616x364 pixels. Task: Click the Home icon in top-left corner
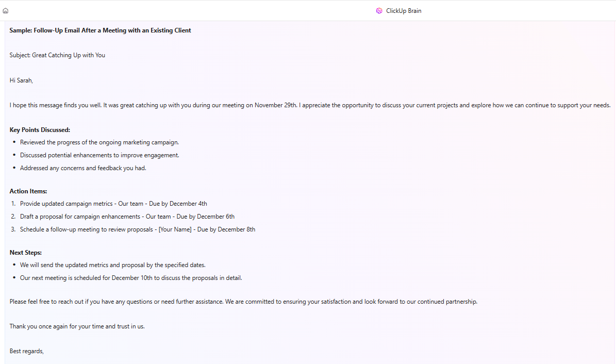(5, 9)
